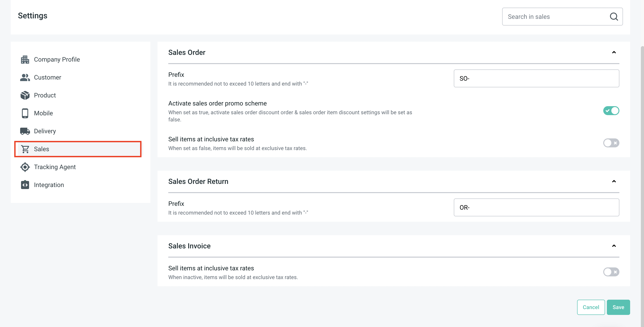
Task: Click the Product box icon
Action: [x=25, y=95]
